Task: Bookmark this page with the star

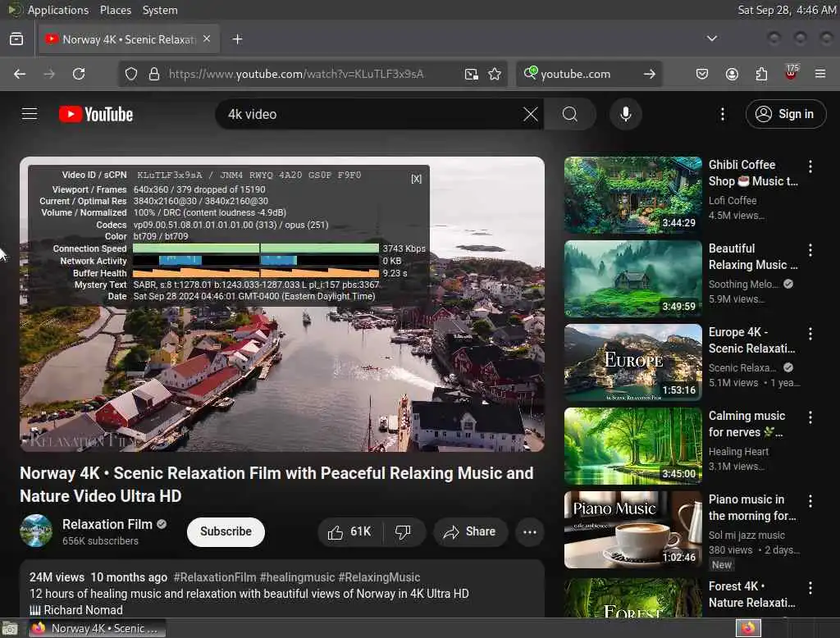Action: coord(495,74)
